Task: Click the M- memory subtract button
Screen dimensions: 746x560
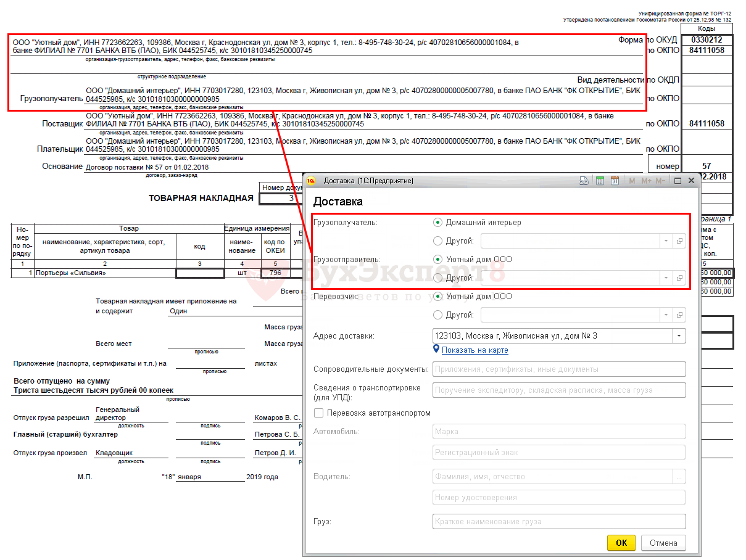Action: tap(660, 181)
